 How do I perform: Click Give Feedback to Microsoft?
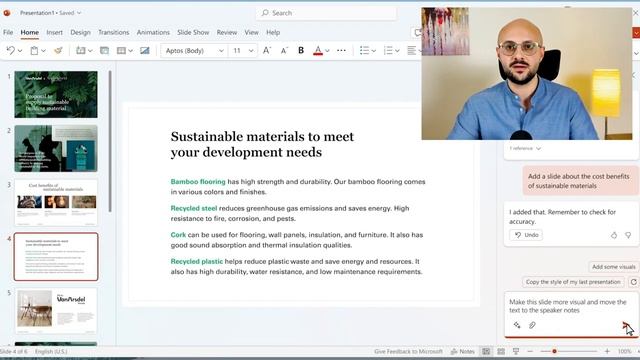408,351
